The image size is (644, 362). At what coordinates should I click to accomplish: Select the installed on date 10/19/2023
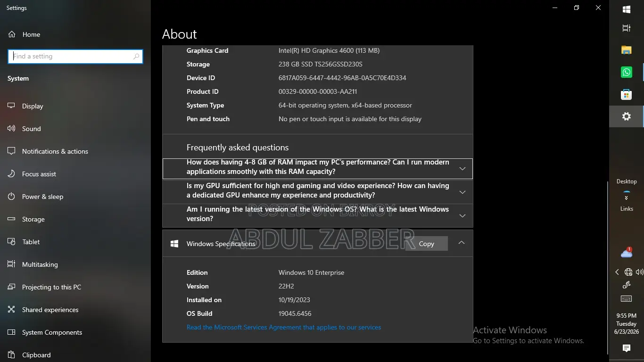pos(294,300)
